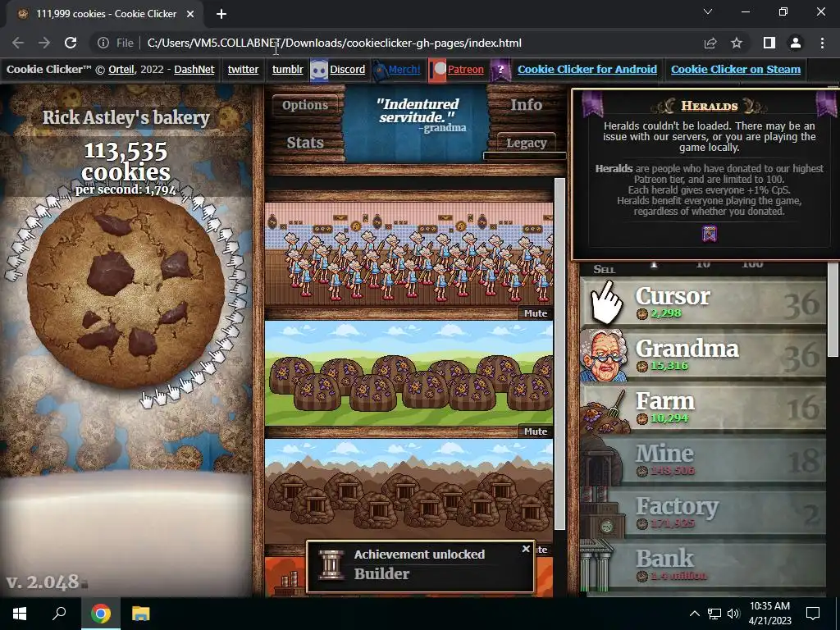Image resolution: width=840 pixels, height=630 pixels.
Task: Open Cookie Clicker for Android link
Action: pyautogui.click(x=587, y=69)
